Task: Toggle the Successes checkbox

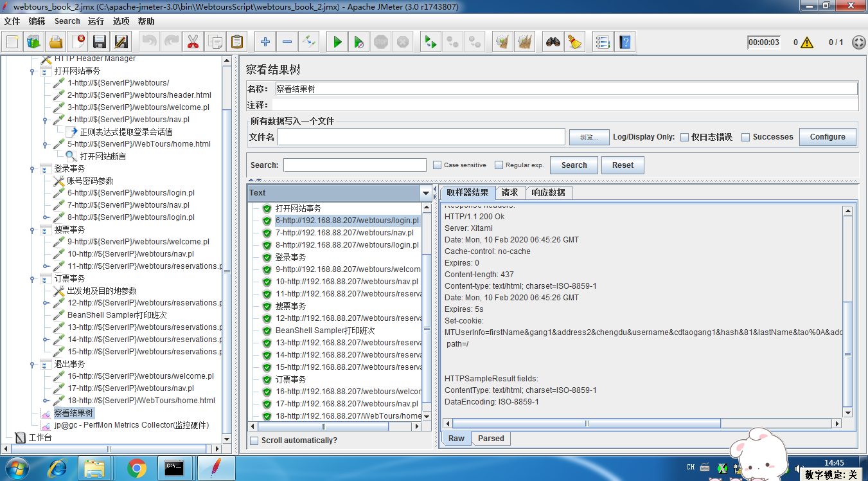Action: 746,137
